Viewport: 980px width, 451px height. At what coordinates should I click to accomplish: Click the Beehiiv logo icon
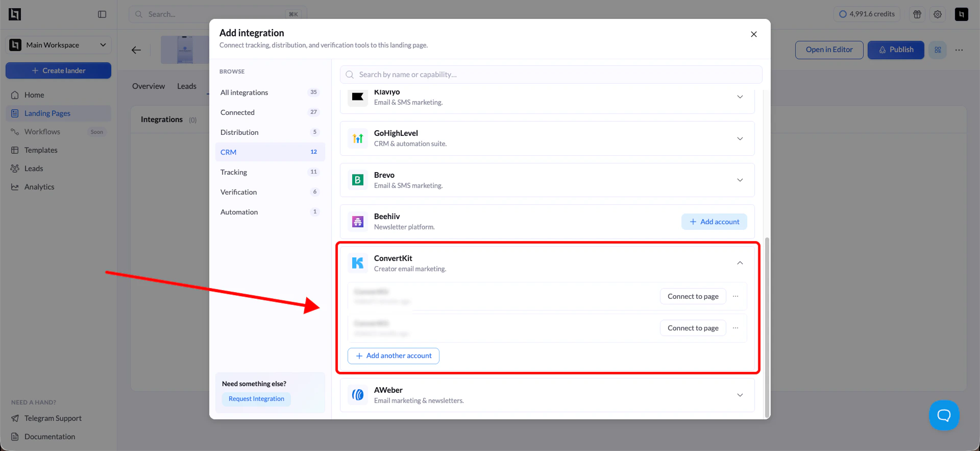[358, 222]
